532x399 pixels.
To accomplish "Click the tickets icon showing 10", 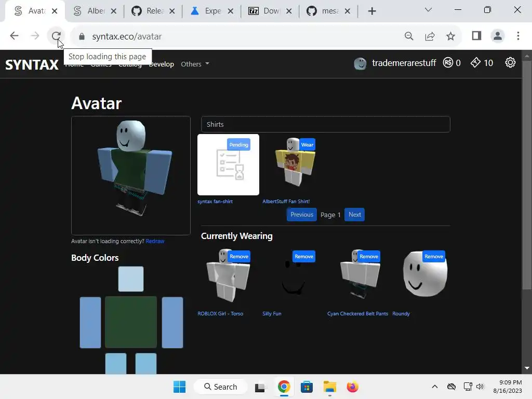I will (475, 62).
